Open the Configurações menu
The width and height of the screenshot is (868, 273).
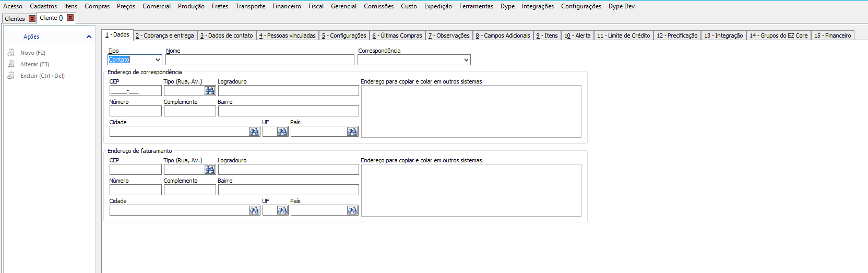point(581,6)
